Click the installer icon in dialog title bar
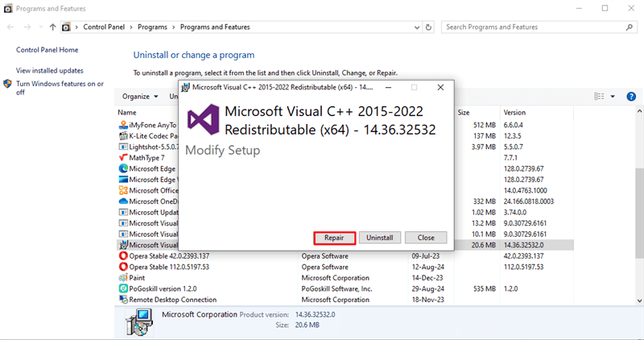This screenshot has height=340, width=644. coord(186,87)
